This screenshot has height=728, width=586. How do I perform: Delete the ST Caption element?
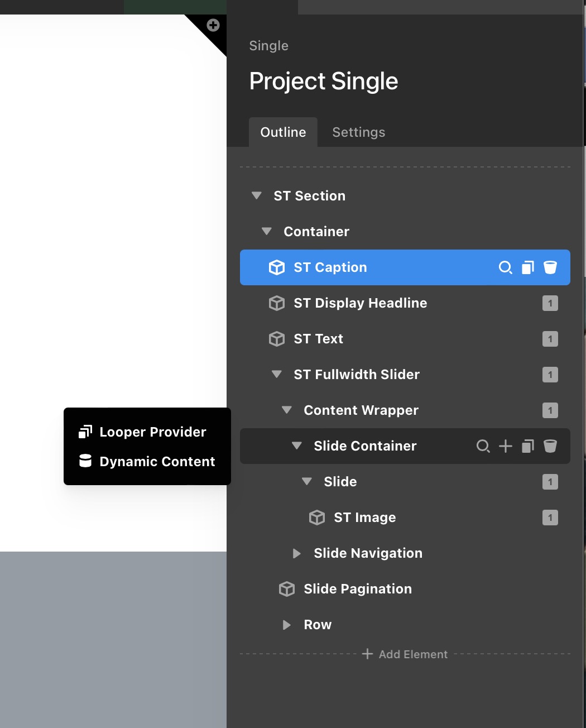coord(550,267)
